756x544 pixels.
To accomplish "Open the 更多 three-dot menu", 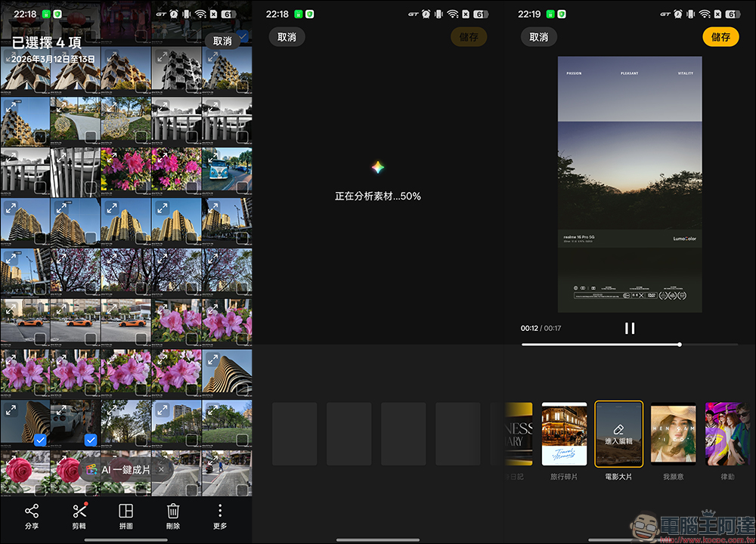I will 220,511.
